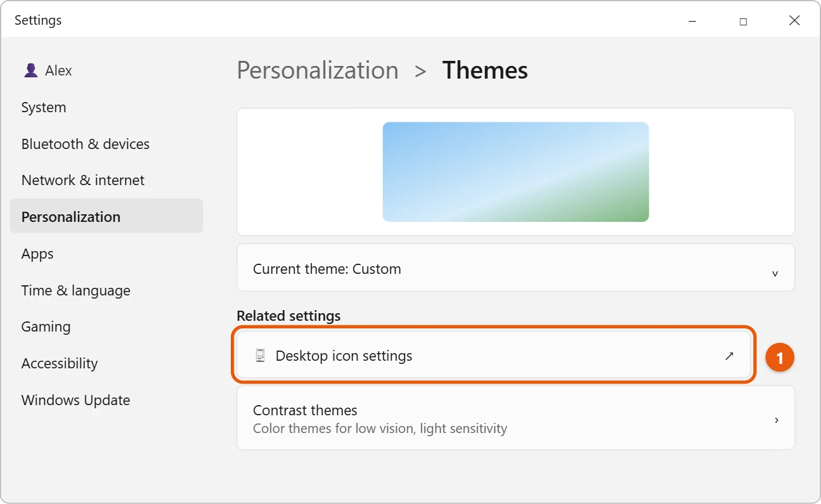Select the Personalization sidebar item
Screen dimensions: 821x504
[107, 216]
